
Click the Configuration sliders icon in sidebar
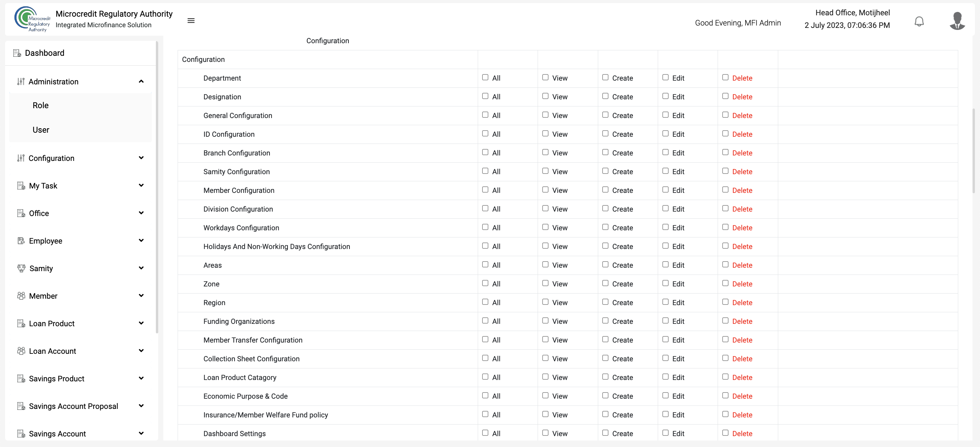(21, 158)
